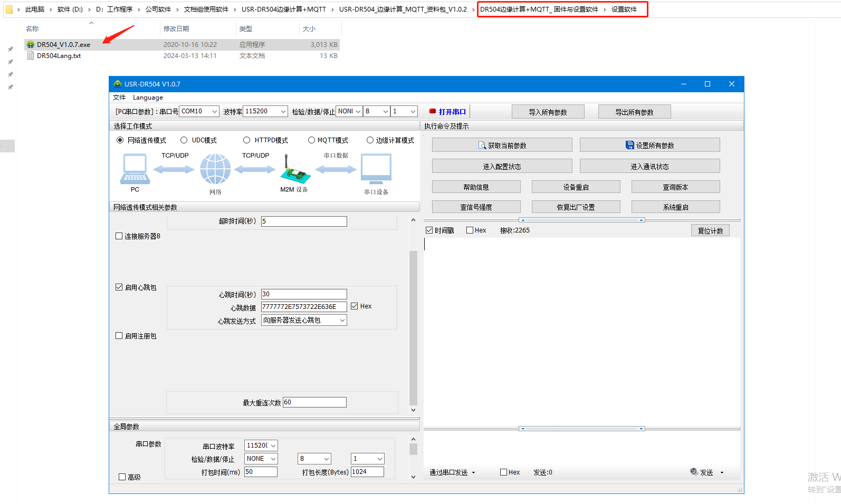
Task: Enable the 连接服务器B checkbox
Action: click(119, 236)
